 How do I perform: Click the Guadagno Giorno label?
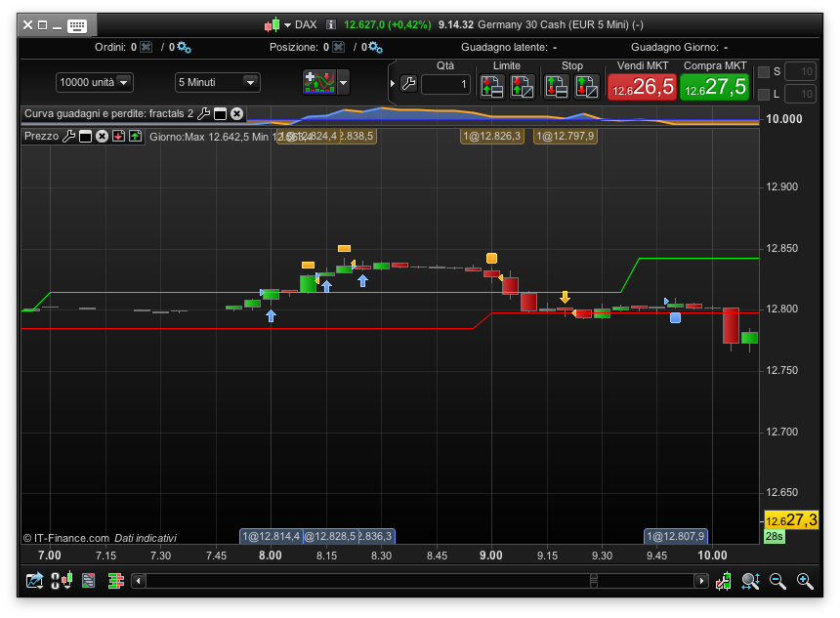click(675, 47)
